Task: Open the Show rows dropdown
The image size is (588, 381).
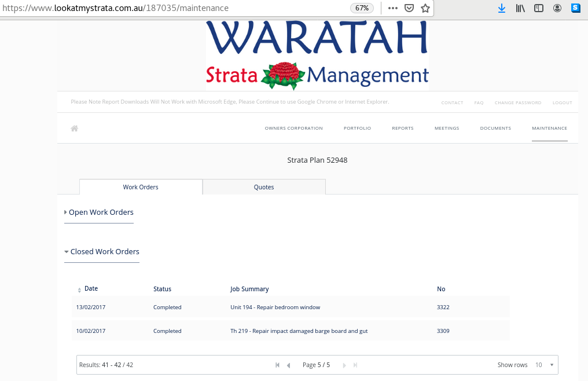Action: point(545,365)
